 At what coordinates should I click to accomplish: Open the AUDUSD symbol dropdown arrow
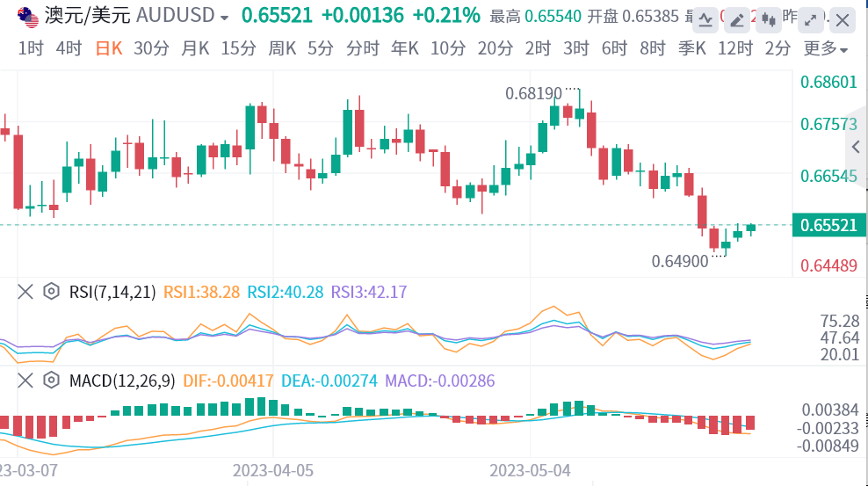224,18
